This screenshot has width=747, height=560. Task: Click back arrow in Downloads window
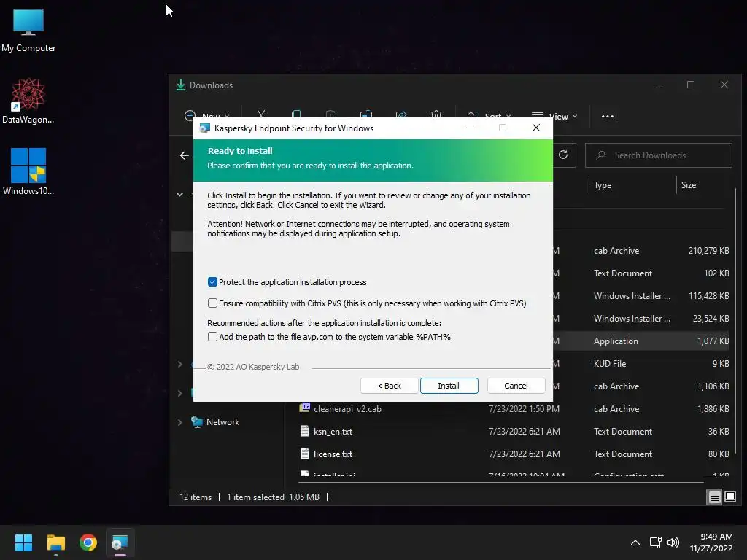tap(185, 155)
